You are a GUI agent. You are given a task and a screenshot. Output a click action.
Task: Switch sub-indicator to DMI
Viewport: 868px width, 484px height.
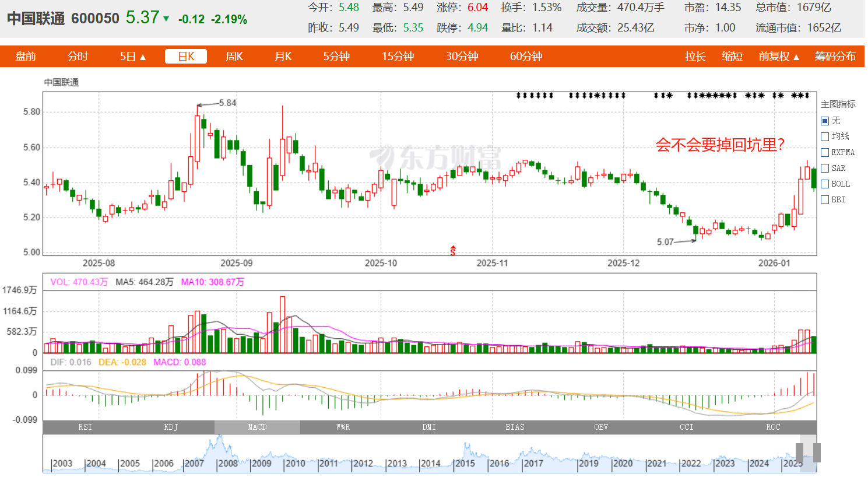429,427
